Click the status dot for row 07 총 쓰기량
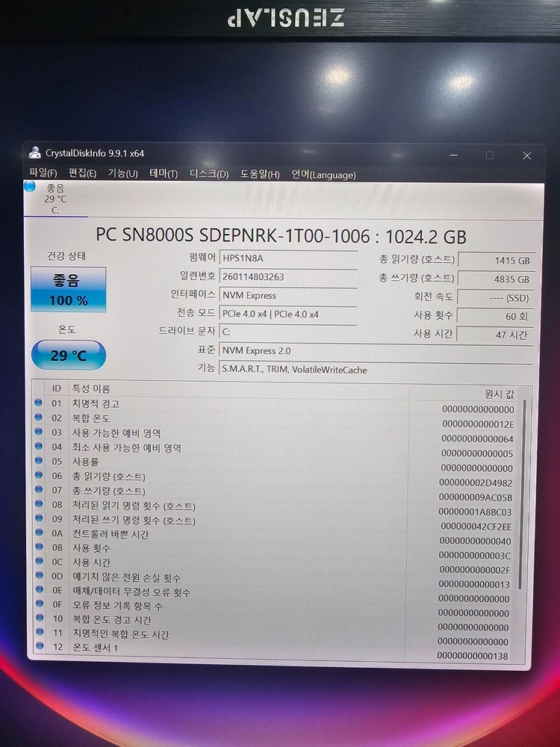Viewport: 560px width, 747px height. coord(39,489)
